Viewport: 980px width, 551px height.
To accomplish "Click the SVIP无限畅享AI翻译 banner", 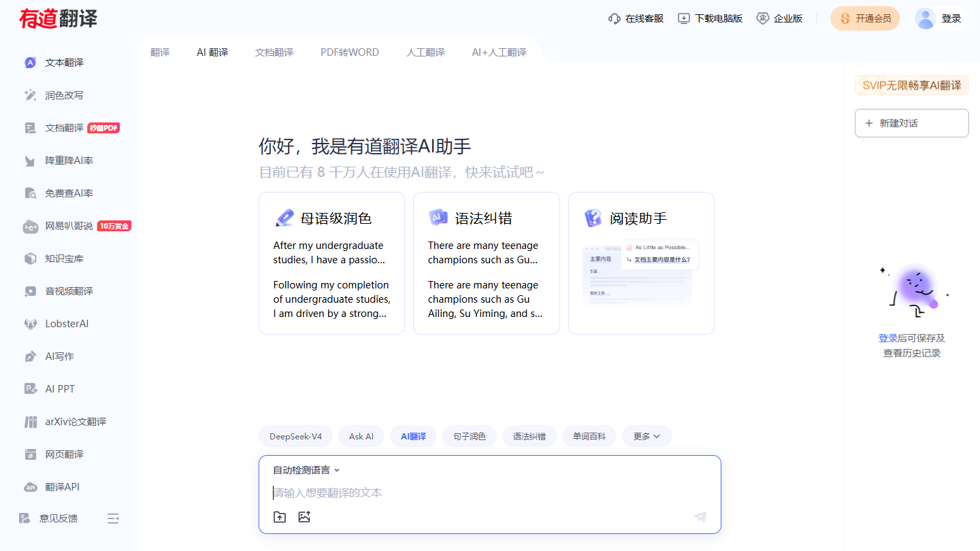I will tap(912, 85).
